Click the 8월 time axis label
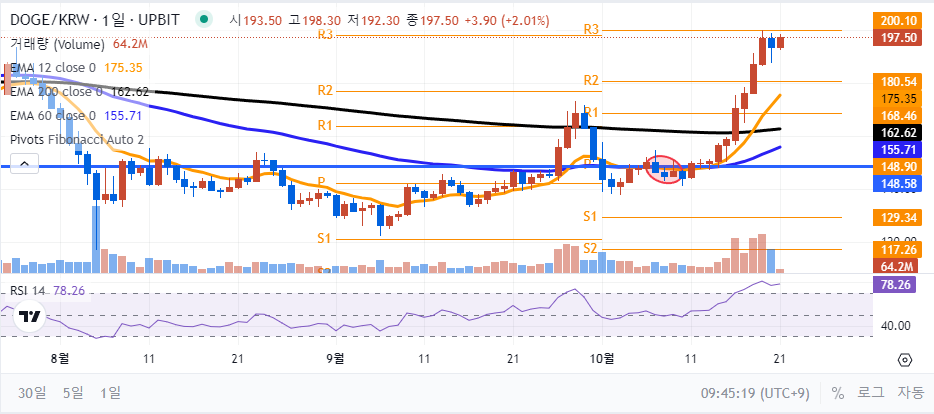Viewport: 934px width, 414px height. [60, 359]
